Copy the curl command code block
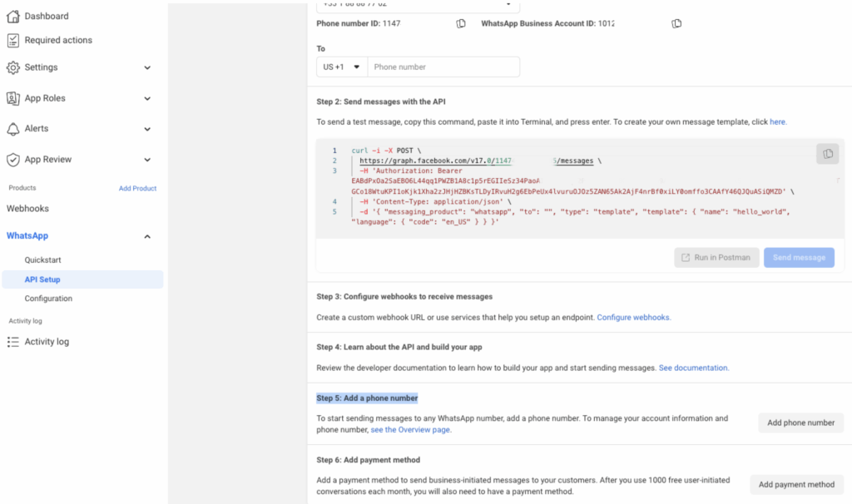 827,154
